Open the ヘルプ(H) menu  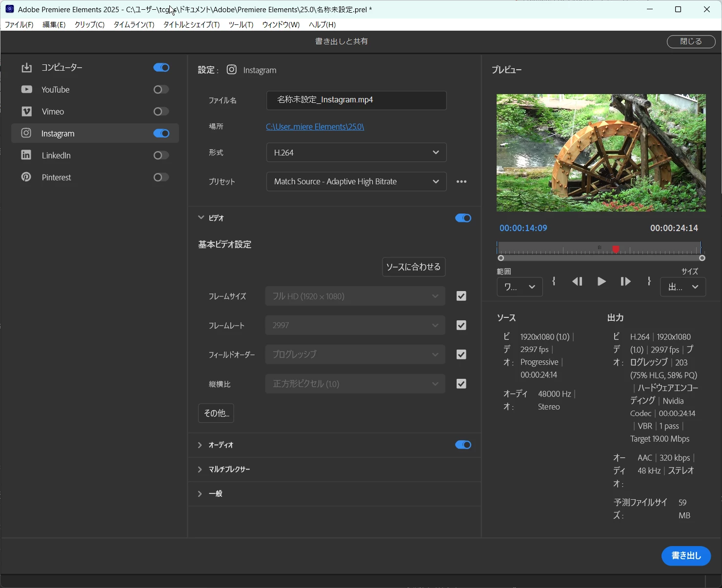[322, 24]
